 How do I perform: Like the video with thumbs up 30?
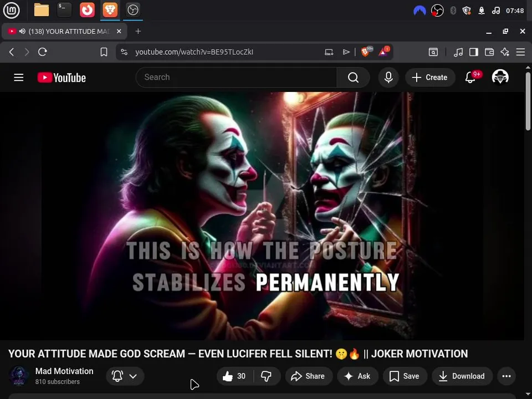coord(235,376)
